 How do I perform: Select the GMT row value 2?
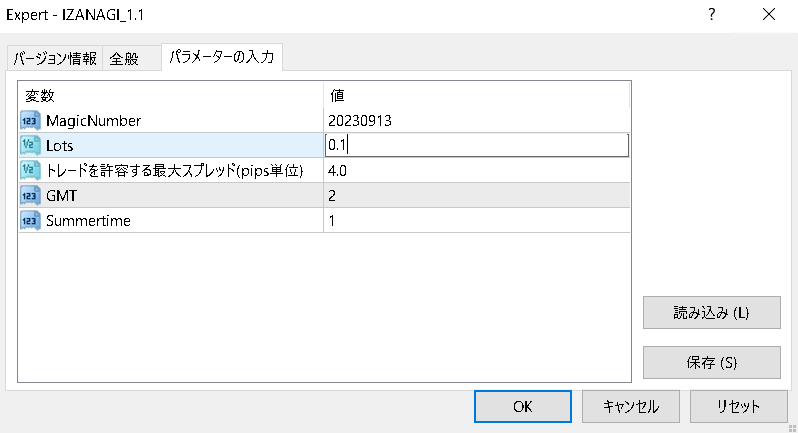[x=476, y=195]
